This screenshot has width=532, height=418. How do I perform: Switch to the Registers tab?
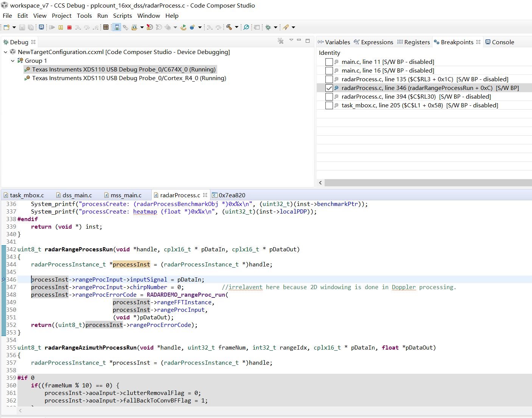[417, 42]
